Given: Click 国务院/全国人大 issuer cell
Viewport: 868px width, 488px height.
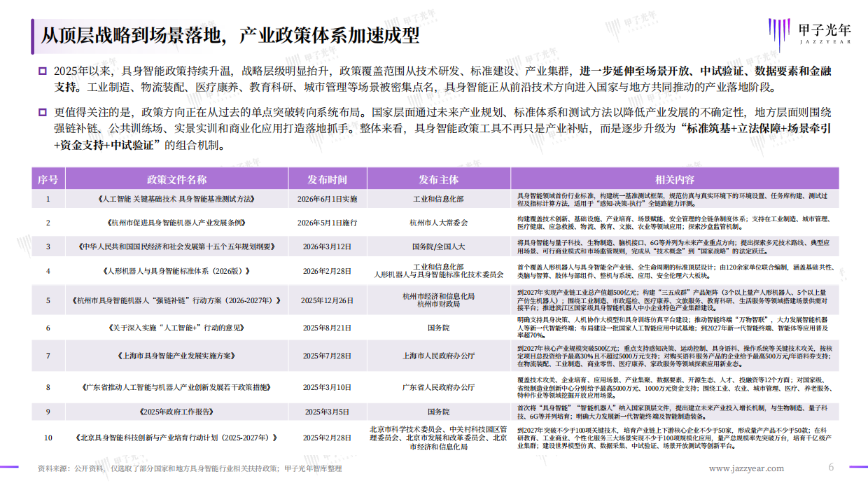Looking at the screenshot, I should point(439,246).
